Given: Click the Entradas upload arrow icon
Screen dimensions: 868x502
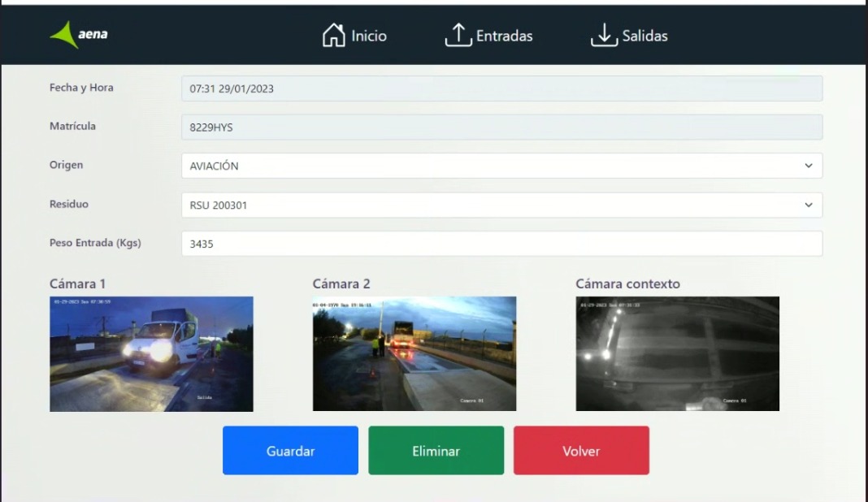Looking at the screenshot, I should click(x=458, y=34).
